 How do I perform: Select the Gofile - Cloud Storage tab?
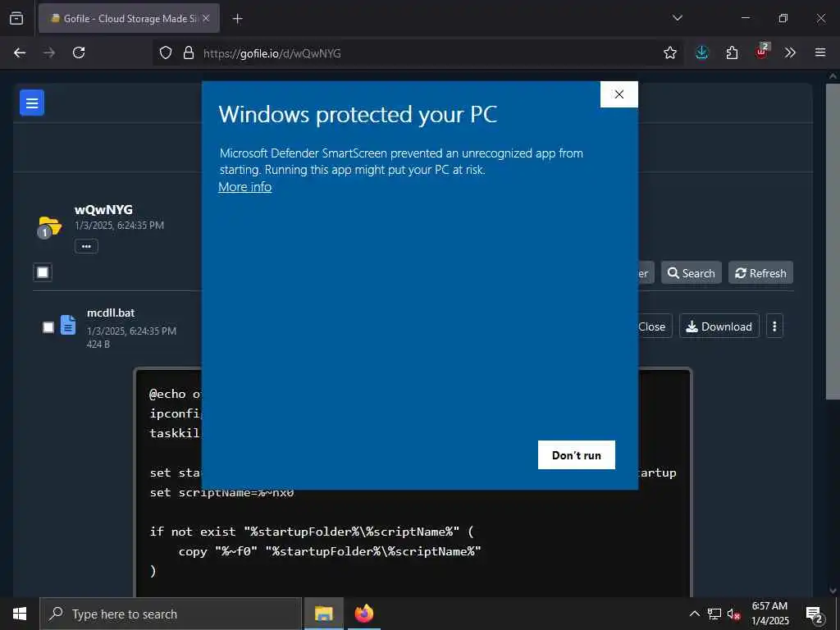(129, 18)
